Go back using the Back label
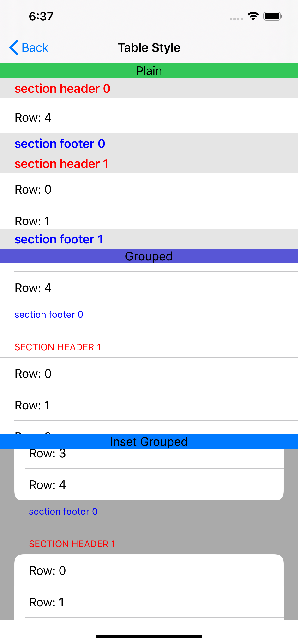 click(x=35, y=47)
